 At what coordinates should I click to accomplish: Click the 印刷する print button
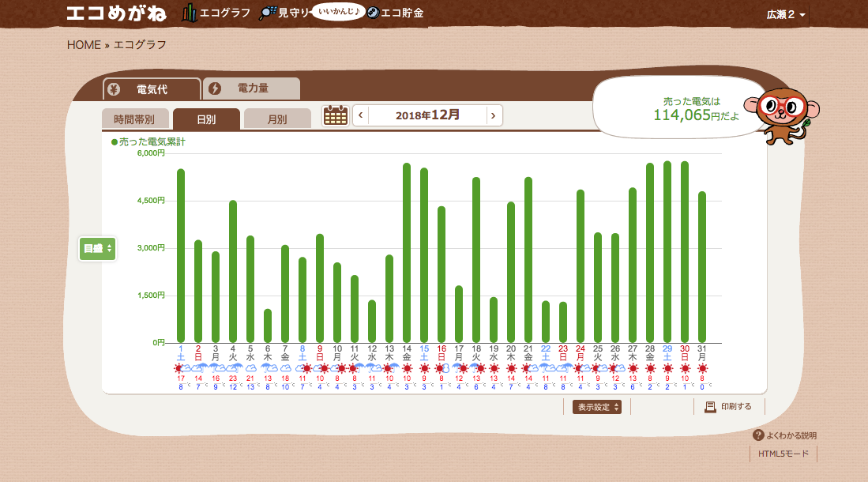(x=728, y=407)
